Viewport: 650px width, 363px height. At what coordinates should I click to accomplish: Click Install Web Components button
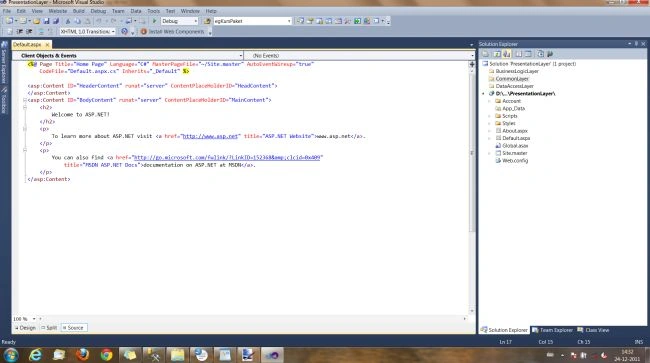(173, 31)
